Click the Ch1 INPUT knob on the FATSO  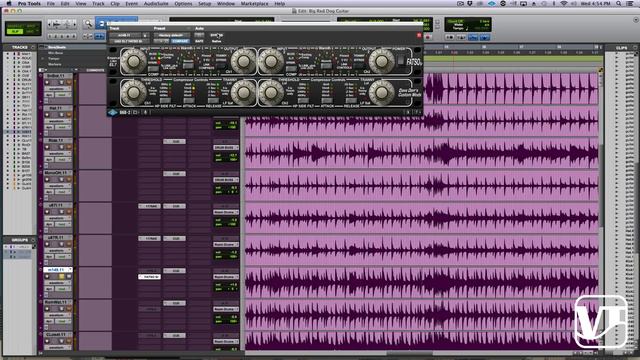133,61
